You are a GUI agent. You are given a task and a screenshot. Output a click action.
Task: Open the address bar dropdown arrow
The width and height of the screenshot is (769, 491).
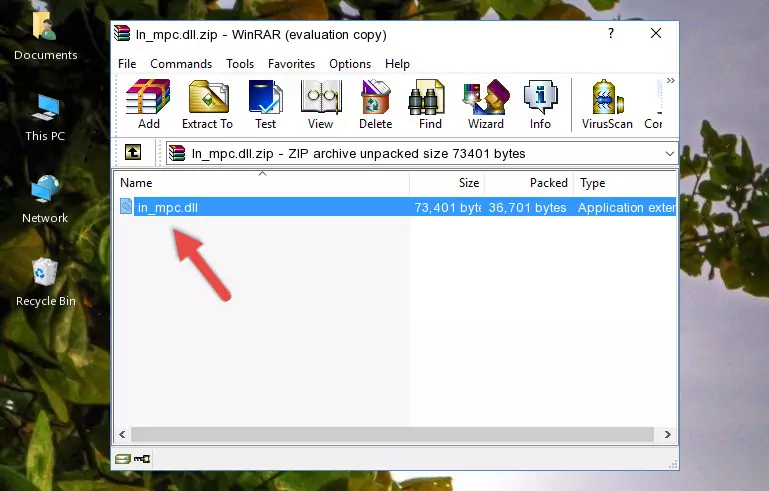click(669, 154)
